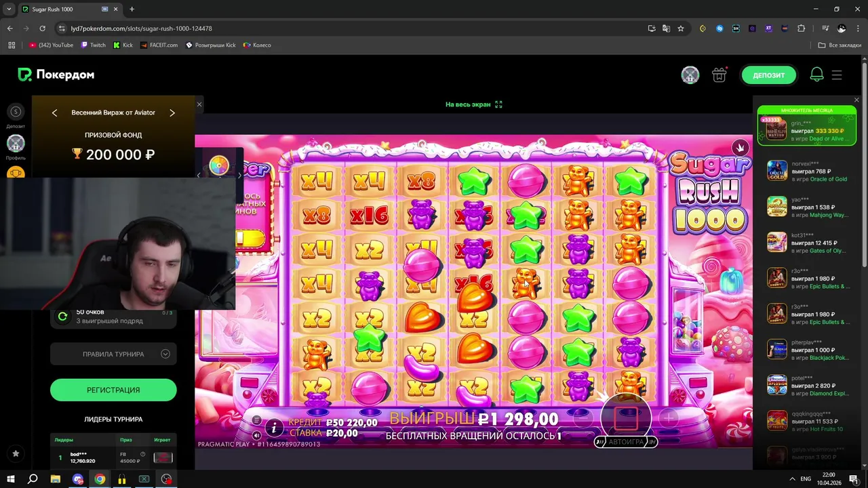Open the Все закладки folder
868x488 pixels.
click(x=840, y=45)
